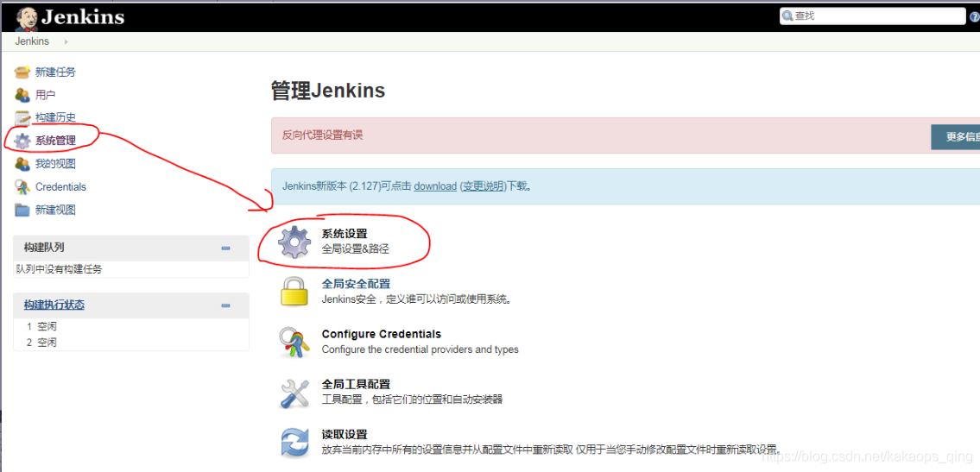Select the 系统管理 gear icon

tap(22, 141)
